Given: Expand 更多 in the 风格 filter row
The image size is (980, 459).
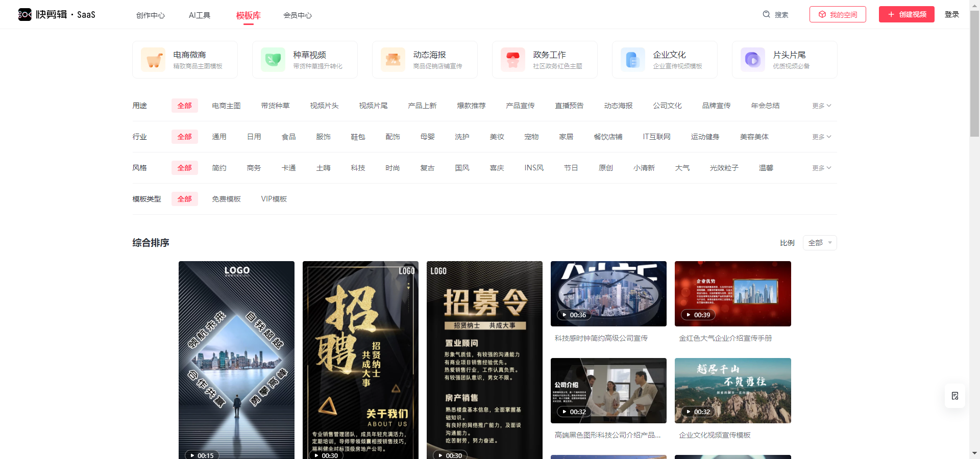Looking at the screenshot, I should [822, 168].
